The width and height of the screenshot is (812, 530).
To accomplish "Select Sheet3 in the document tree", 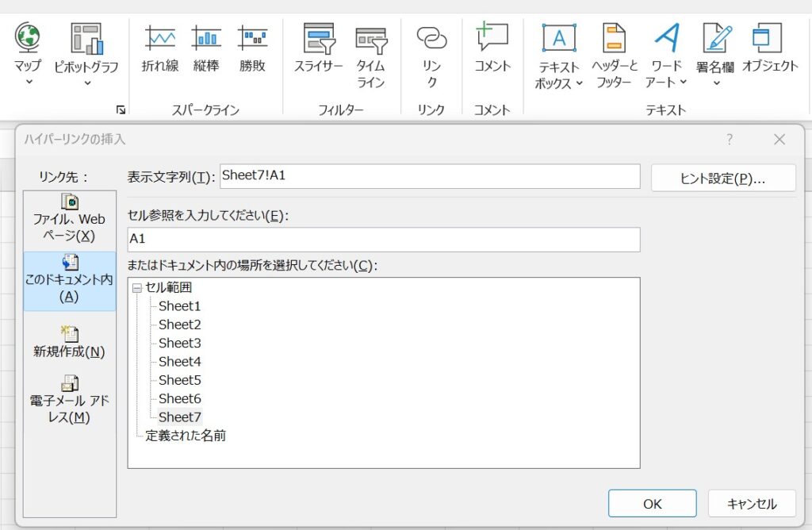I will pyautogui.click(x=180, y=343).
